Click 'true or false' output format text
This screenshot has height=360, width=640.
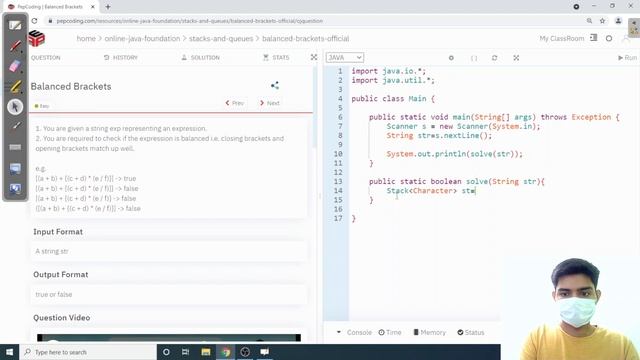(53, 294)
